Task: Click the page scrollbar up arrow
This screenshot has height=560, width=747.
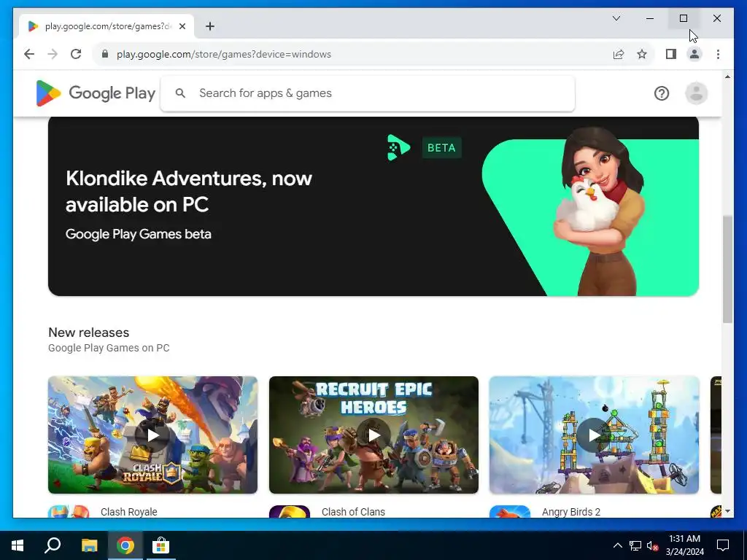Action: click(727, 76)
